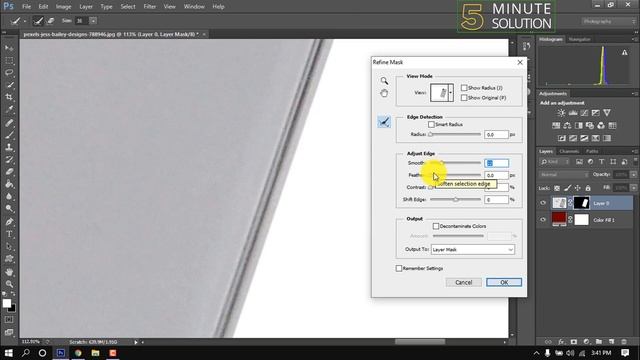The width and height of the screenshot is (640, 360).
Task: Open the tool preset picker arrow
Action: (24, 21)
